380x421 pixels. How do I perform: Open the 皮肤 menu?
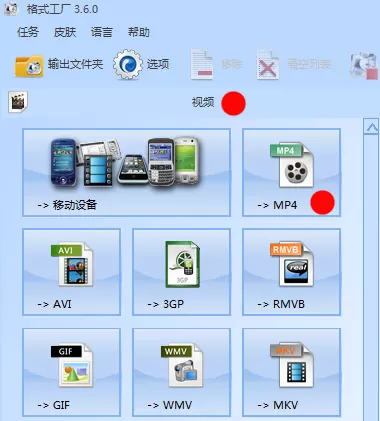(x=65, y=32)
